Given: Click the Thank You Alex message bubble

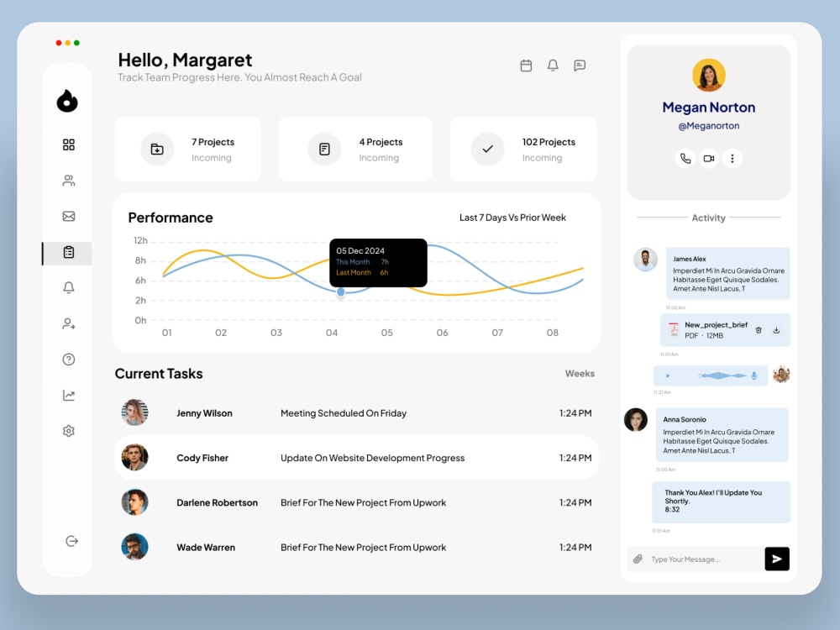Looking at the screenshot, I should 721,502.
